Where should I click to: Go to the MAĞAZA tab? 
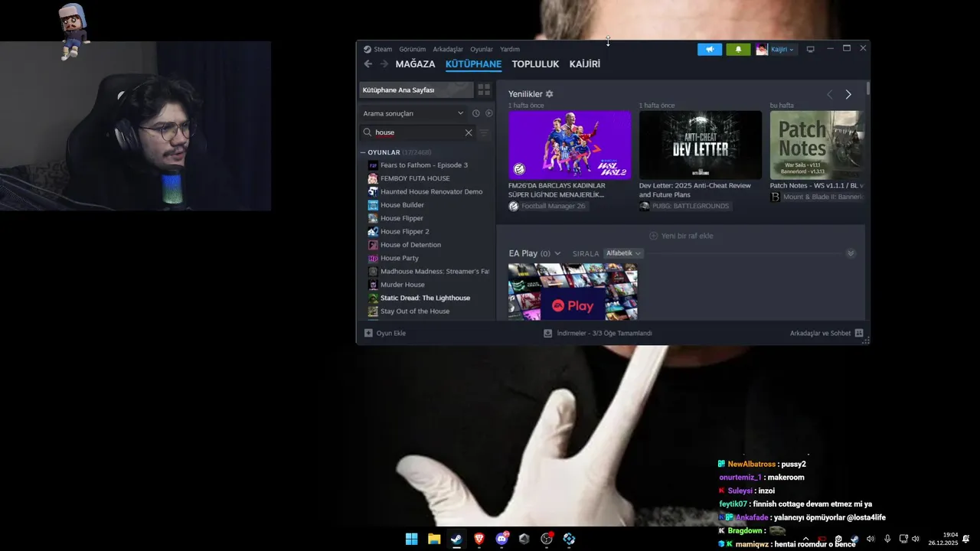click(415, 64)
